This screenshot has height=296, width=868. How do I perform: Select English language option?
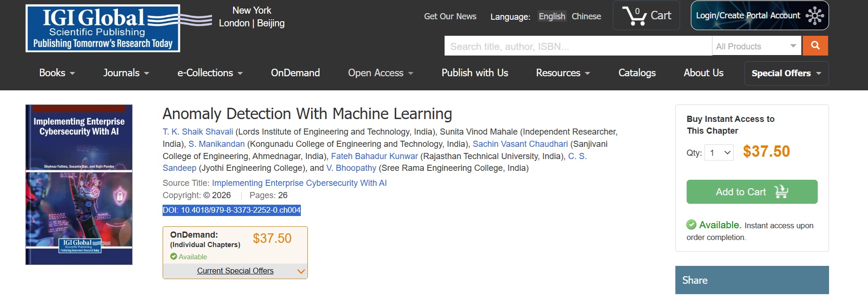click(552, 16)
